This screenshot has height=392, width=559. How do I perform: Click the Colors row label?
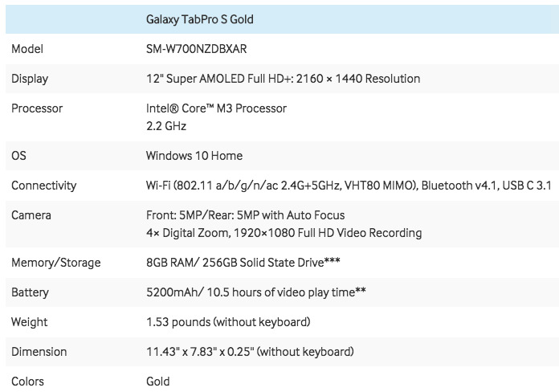pyautogui.click(x=27, y=382)
